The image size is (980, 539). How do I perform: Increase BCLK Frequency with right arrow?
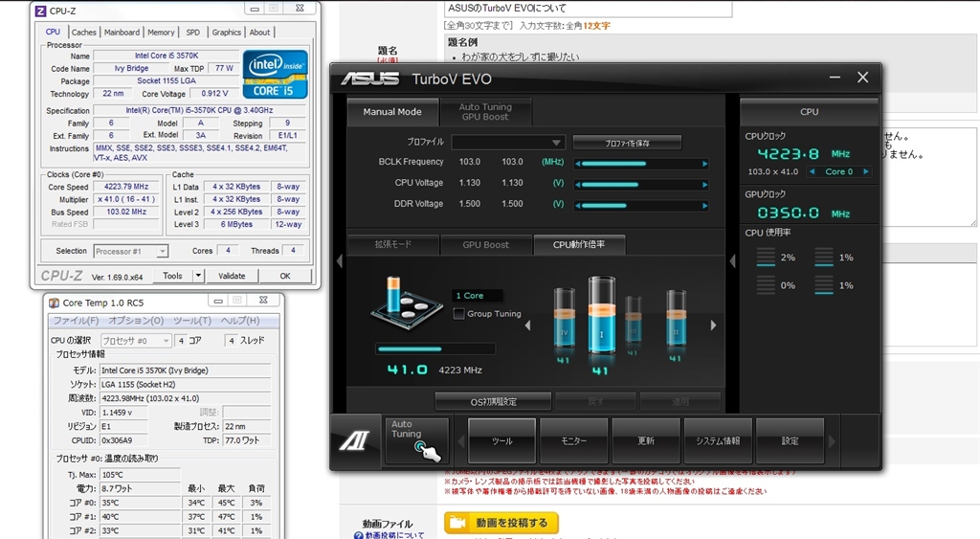705,164
